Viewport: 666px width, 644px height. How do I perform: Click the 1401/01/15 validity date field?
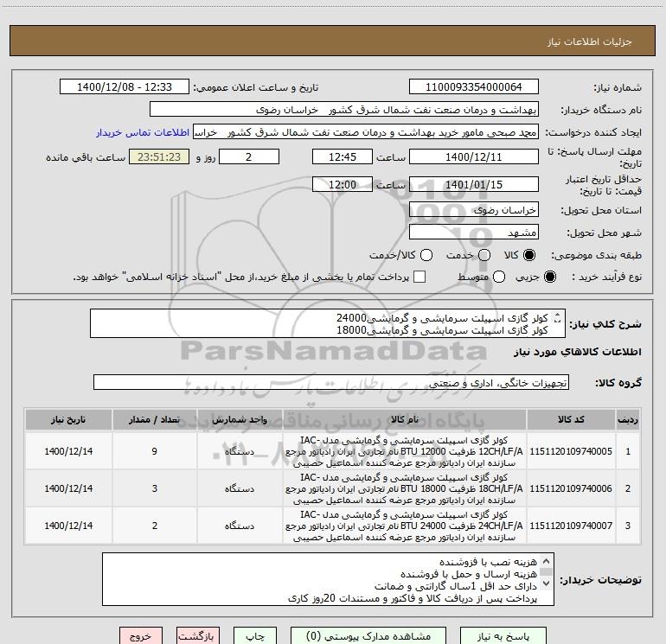coord(474,184)
